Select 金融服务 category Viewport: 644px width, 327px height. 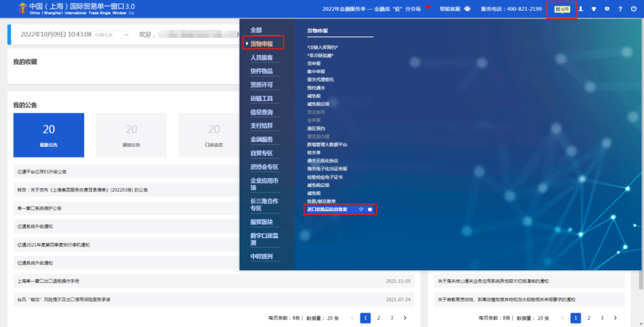[x=262, y=139]
